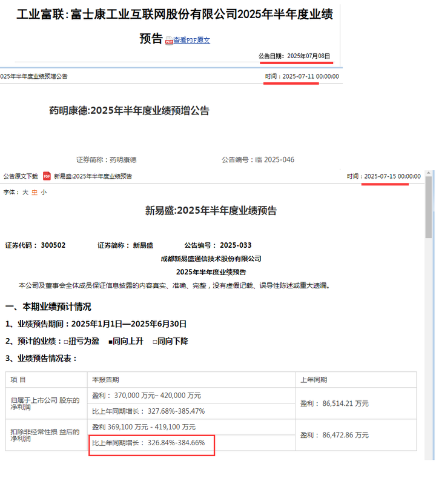Click the 时间: 2025-07-11 timestamp
Viewport: 436px width, 504px height.
pyautogui.click(x=302, y=76)
